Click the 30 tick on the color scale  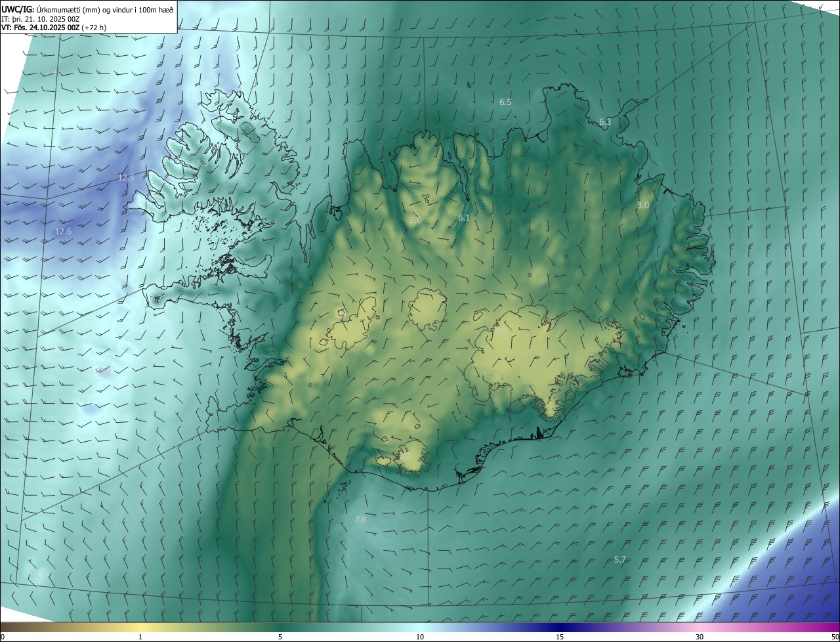pos(700,637)
